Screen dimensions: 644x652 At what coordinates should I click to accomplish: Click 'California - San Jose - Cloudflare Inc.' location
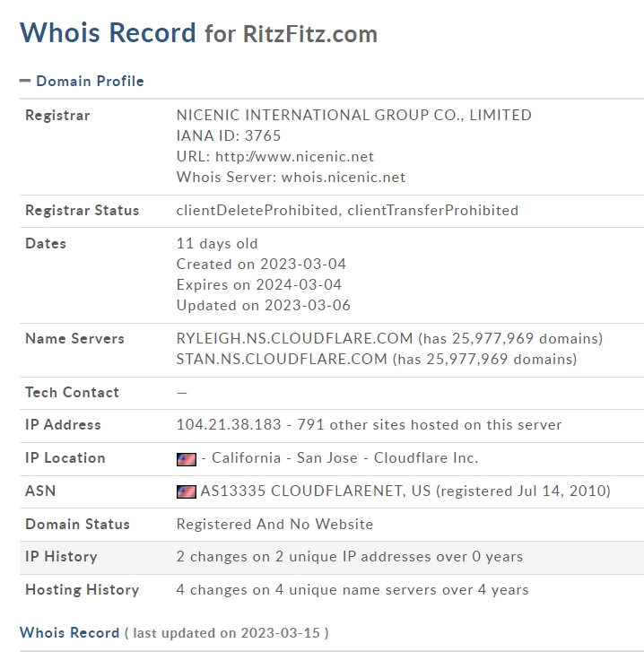pos(344,458)
